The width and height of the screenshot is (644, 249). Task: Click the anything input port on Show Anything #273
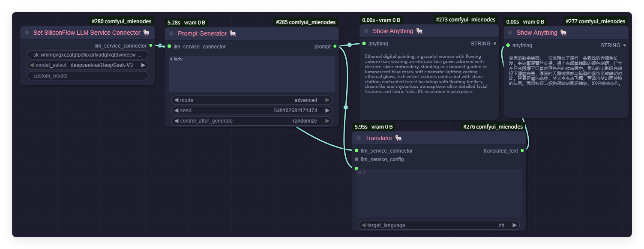[x=364, y=43]
